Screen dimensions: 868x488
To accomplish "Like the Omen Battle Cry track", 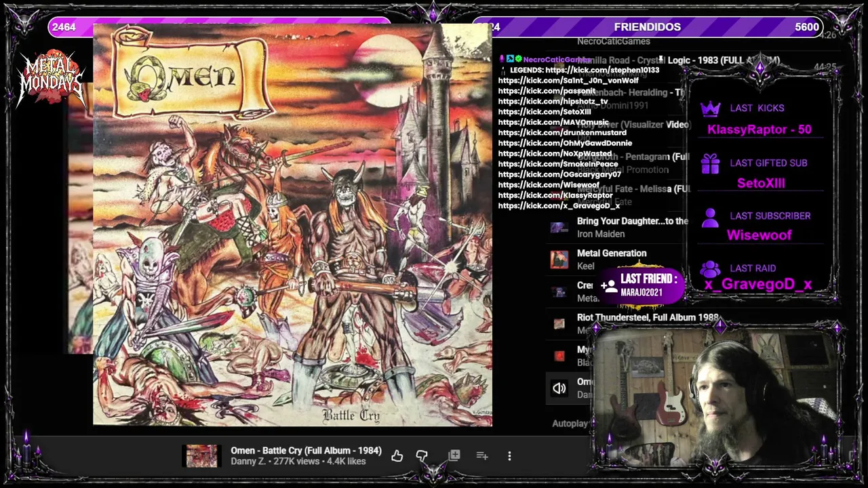I will pos(397,456).
